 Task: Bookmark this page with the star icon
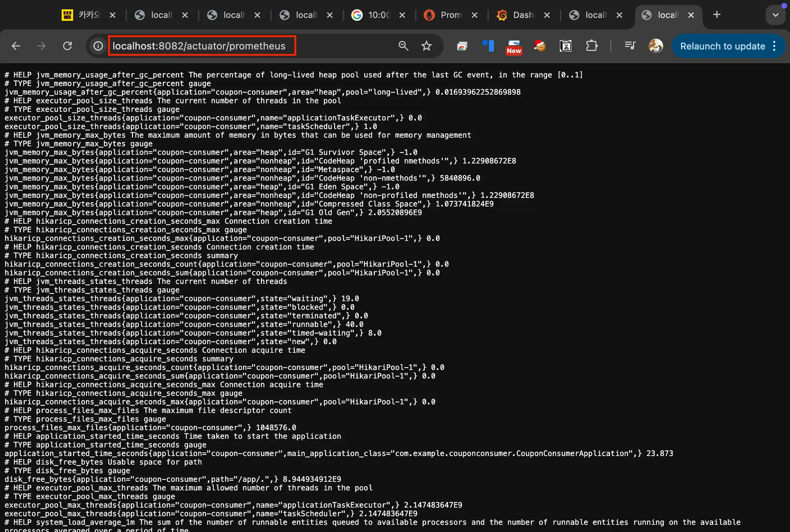(x=426, y=46)
